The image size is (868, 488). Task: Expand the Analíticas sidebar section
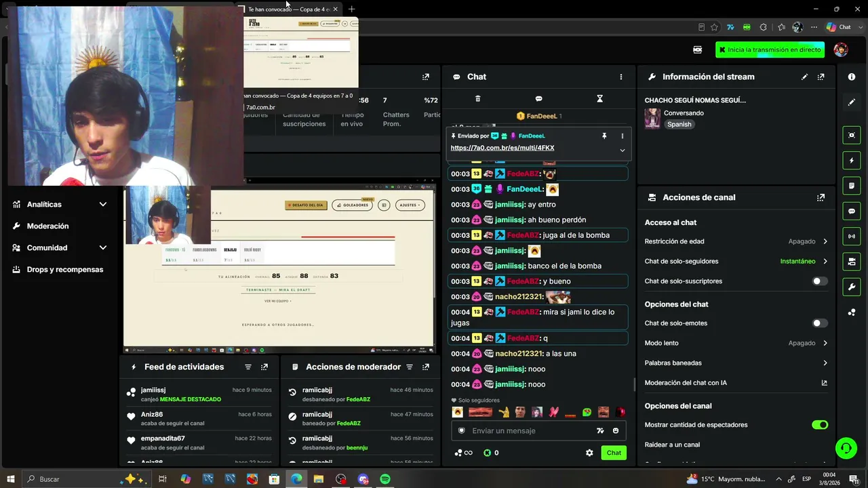coord(103,204)
